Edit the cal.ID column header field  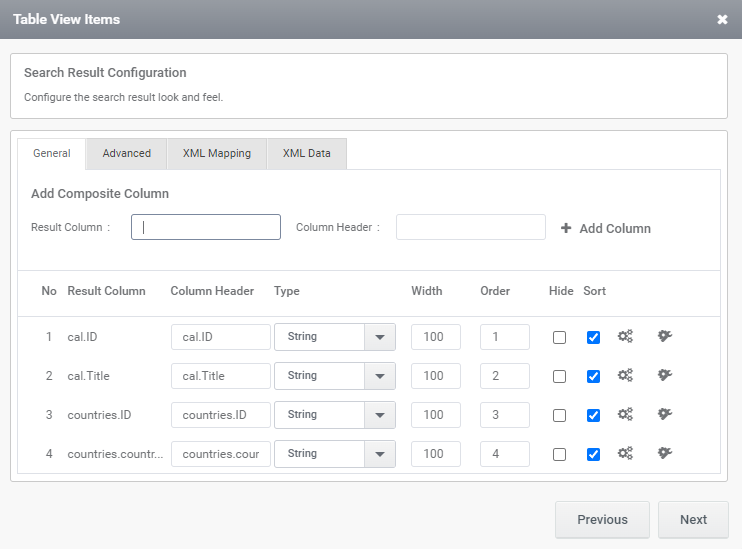tap(221, 337)
